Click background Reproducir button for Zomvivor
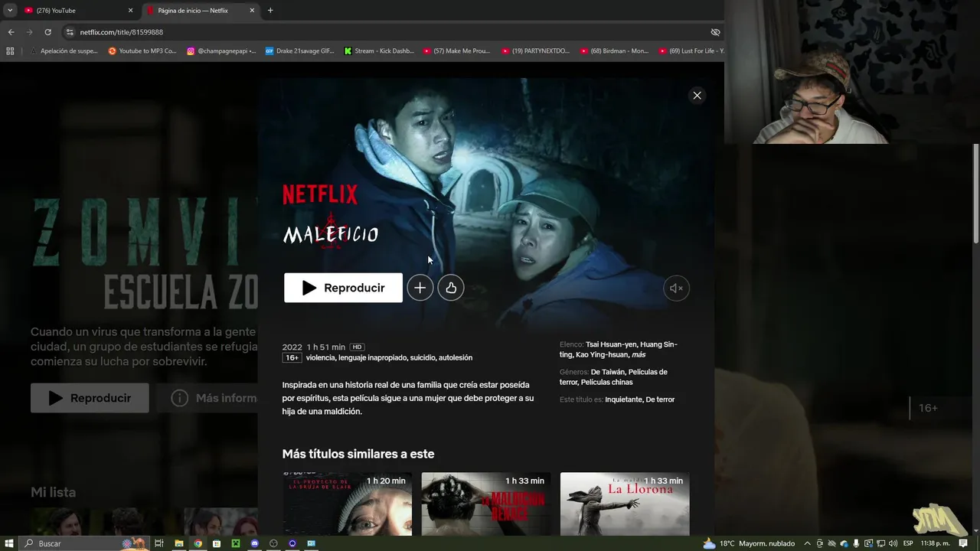980x551 pixels. 90,398
